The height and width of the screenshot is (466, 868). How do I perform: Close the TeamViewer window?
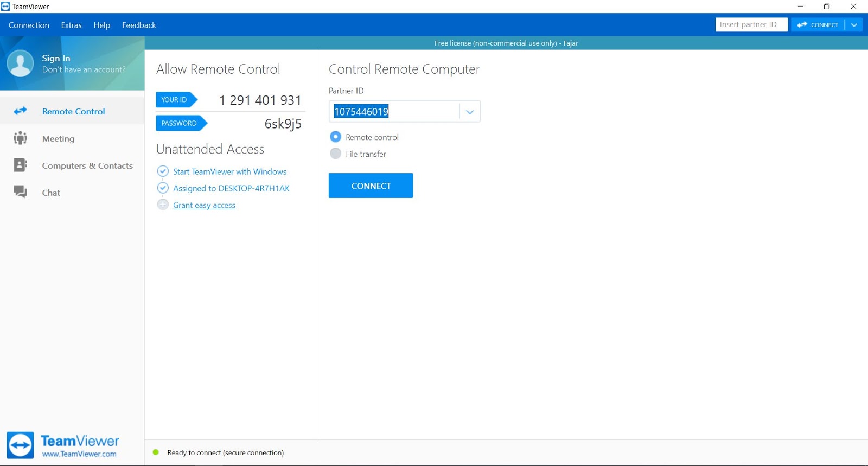point(853,7)
